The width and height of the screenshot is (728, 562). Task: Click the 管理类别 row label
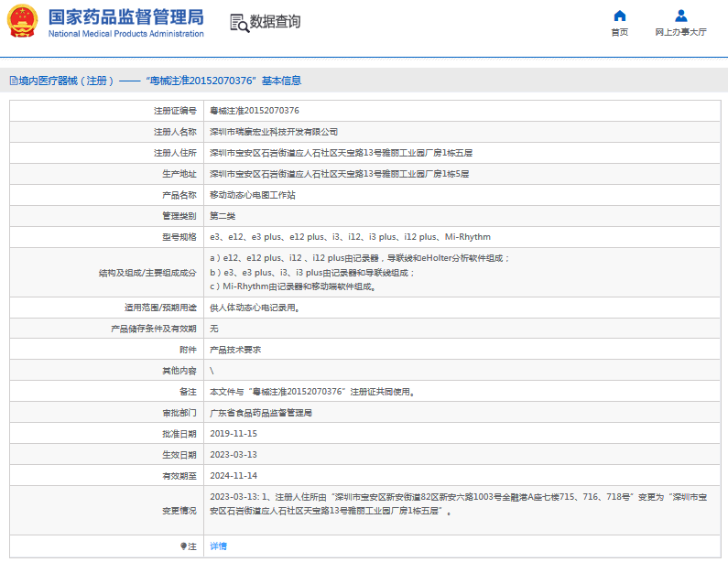click(x=179, y=216)
